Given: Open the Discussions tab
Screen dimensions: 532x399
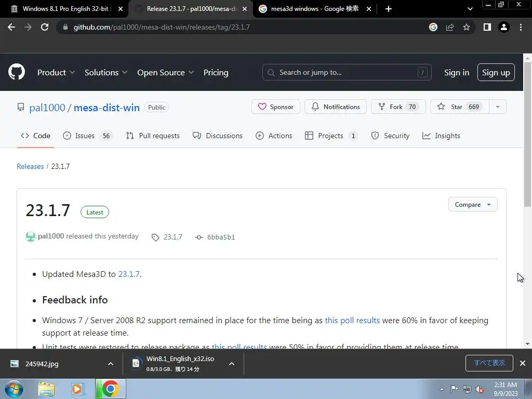Looking at the screenshot, I should 218,136.
